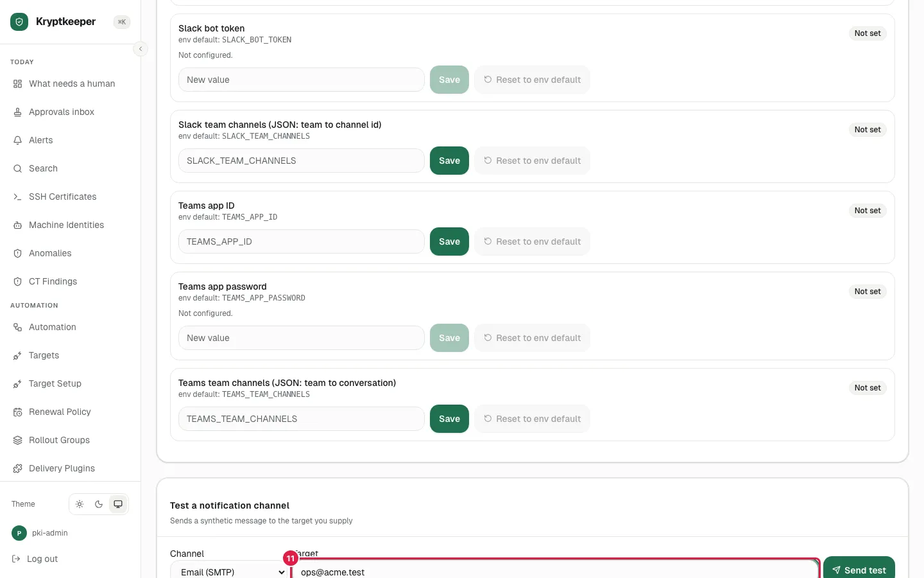Collapse the sidebar with the chevron button
Screen dimensions: 924x578
141,49
